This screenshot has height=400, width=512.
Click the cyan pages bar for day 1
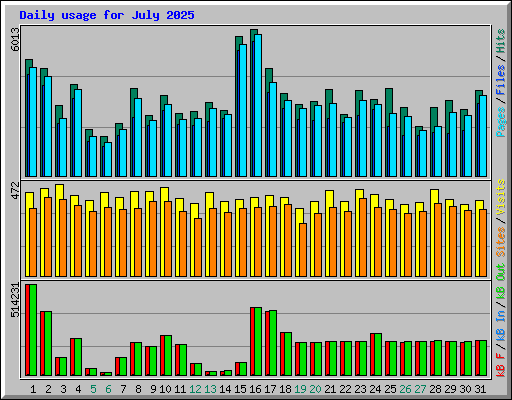33,122
